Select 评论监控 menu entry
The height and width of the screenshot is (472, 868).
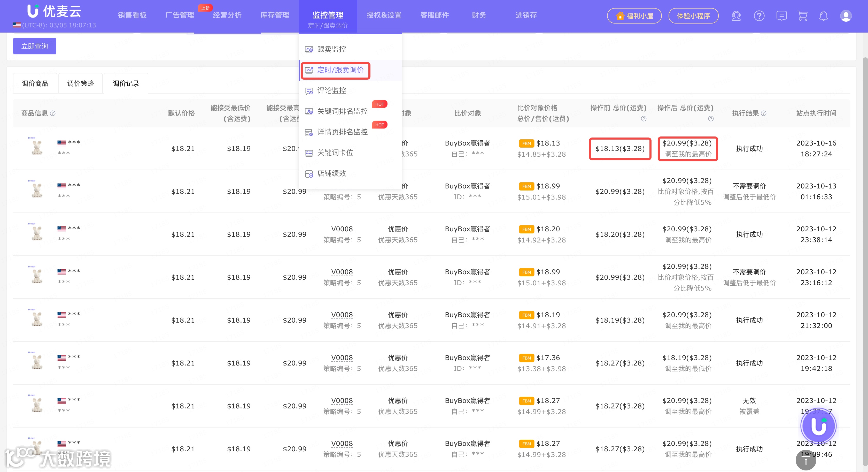(331, 91)
